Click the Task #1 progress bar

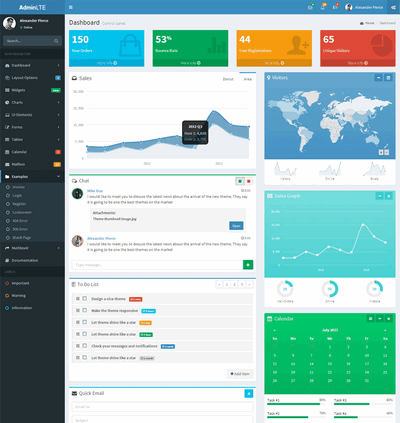(296, 404)
